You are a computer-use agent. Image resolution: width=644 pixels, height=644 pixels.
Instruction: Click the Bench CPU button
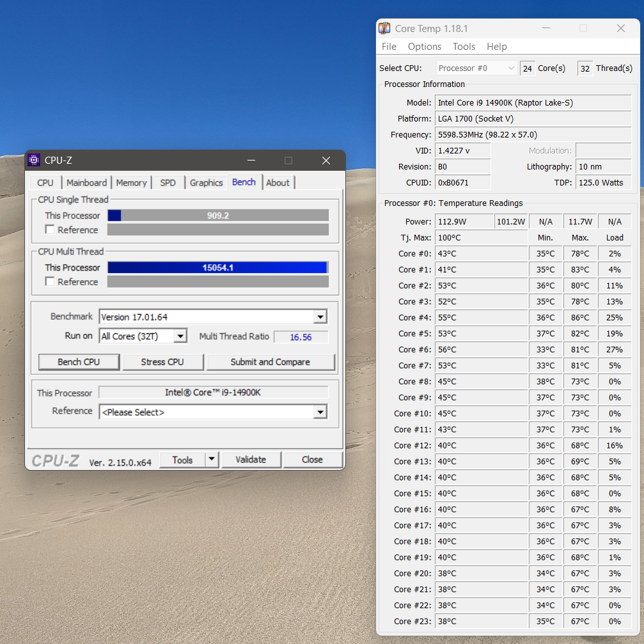pyautogui.click(x=79, y=362)
